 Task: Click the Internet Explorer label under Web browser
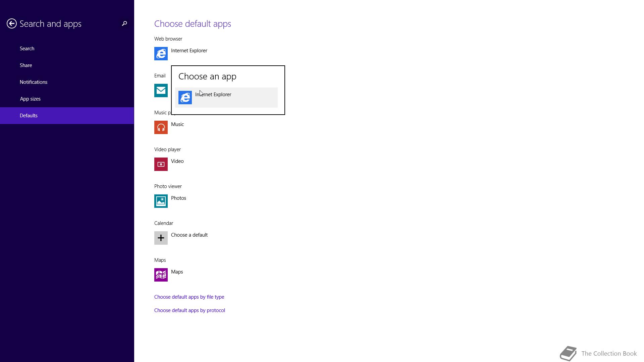coord(189,51)
